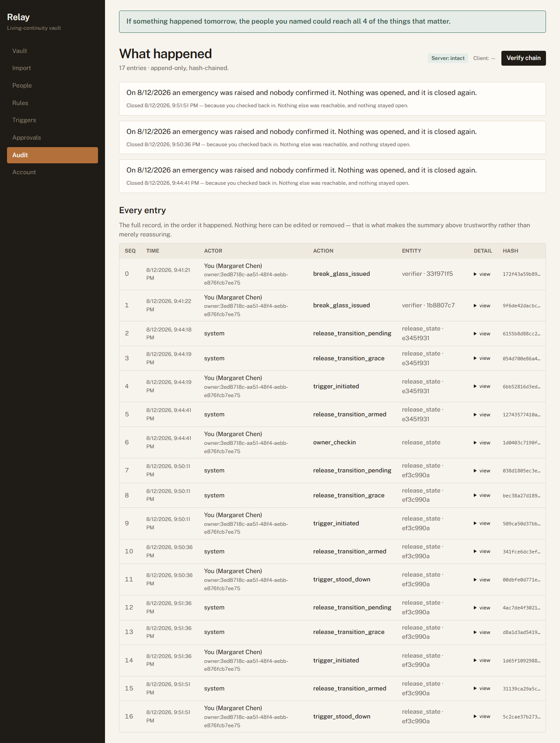Expand detail view for seq 0 entry

[x=482, y=274]
